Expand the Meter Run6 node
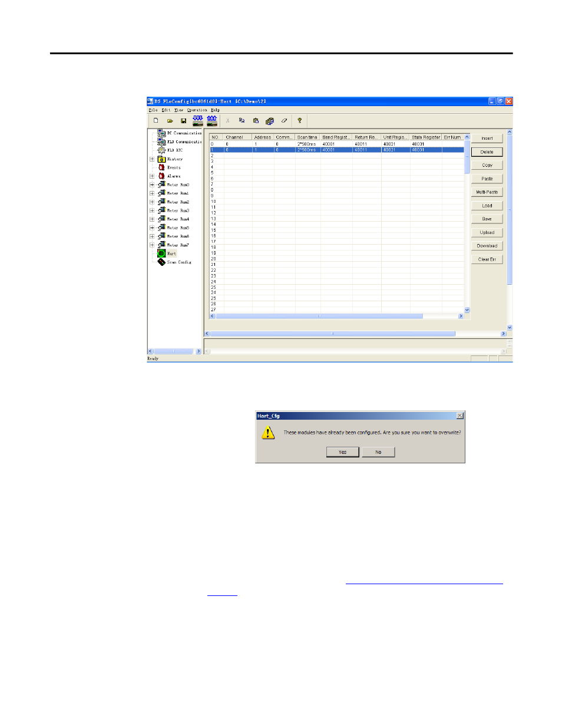The image size is (562, 728). click(152, 236)
